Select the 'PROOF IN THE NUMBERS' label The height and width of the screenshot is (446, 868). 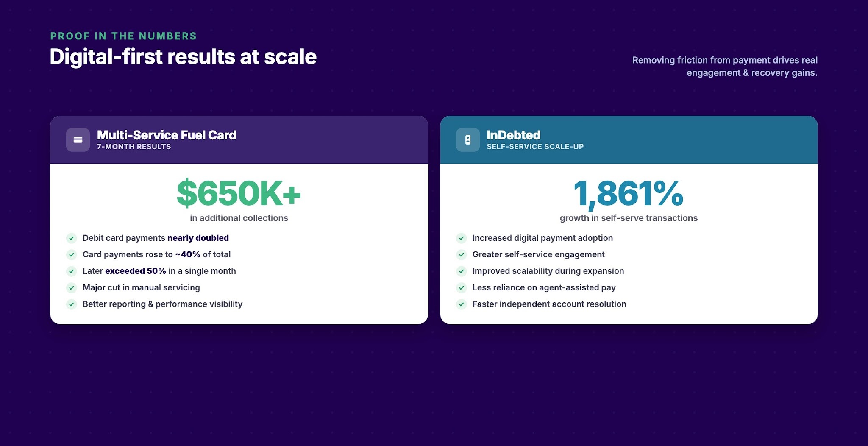[x=123, y=36]
